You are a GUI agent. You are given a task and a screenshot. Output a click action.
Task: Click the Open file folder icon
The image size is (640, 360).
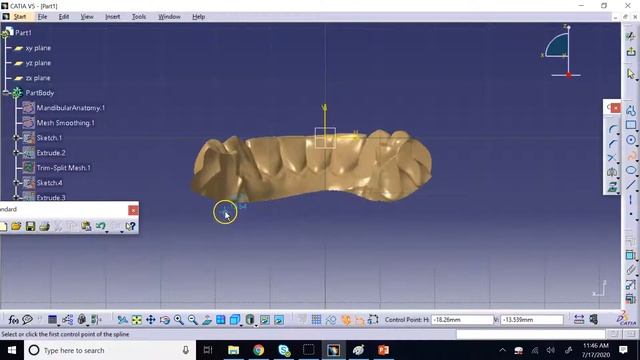(16, 226)
